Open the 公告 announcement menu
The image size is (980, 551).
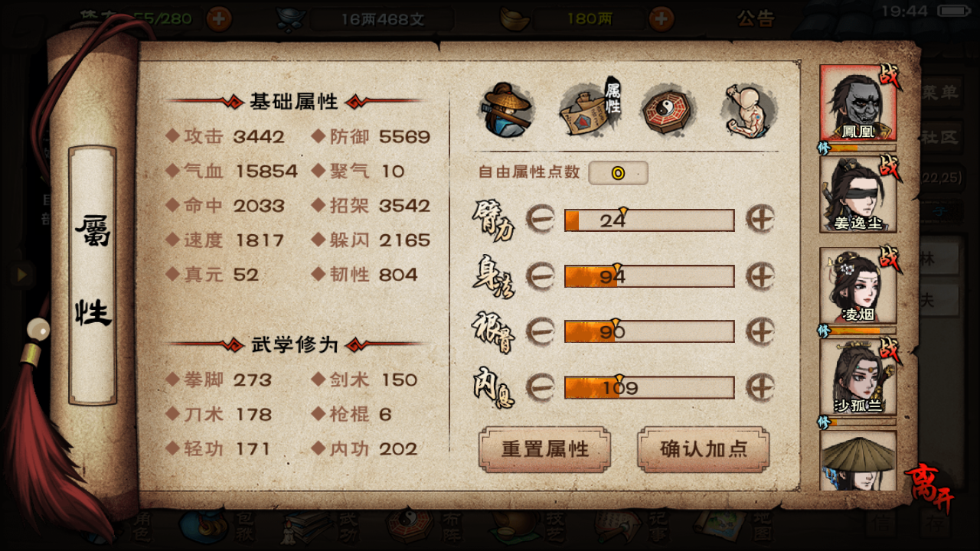[x=756, y=18]
